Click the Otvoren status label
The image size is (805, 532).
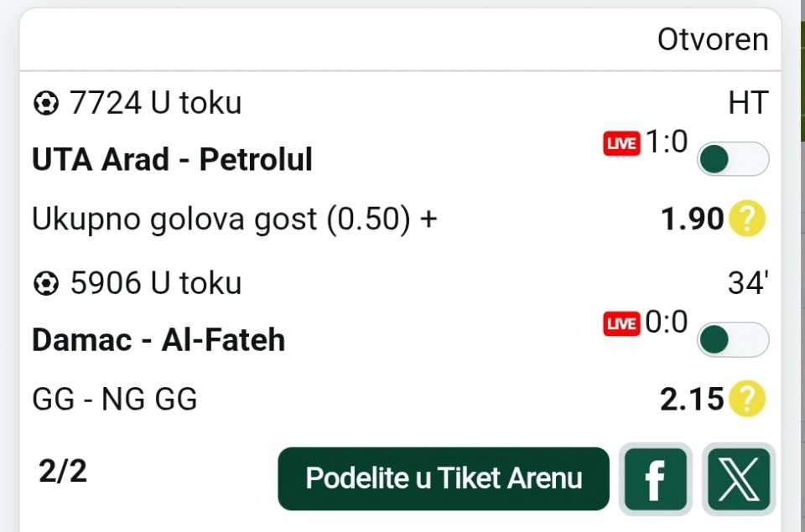click(x=712, y=39)
